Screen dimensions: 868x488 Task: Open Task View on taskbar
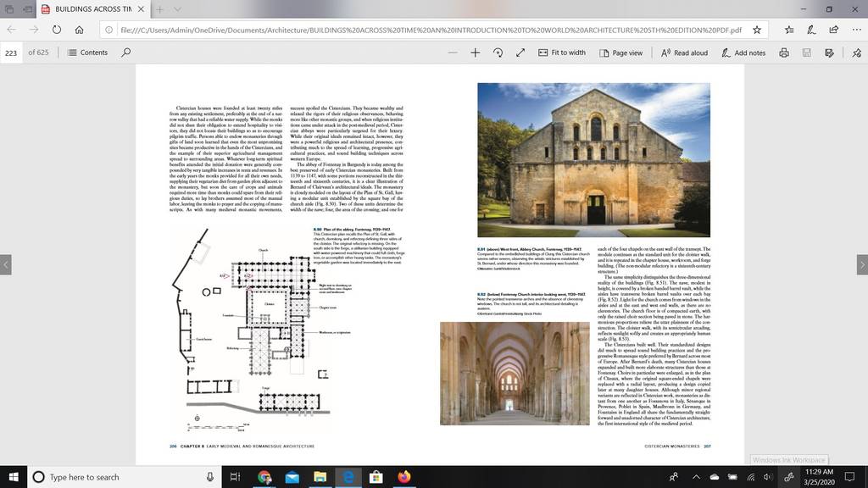[x=236, y=477]
